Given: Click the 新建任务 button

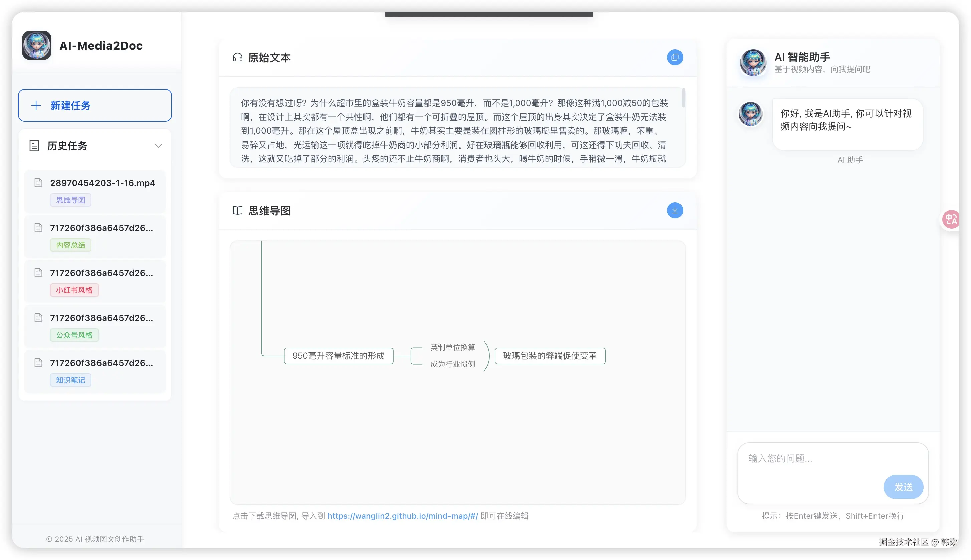Looking at the screenshot, I should tap(95, 105).
